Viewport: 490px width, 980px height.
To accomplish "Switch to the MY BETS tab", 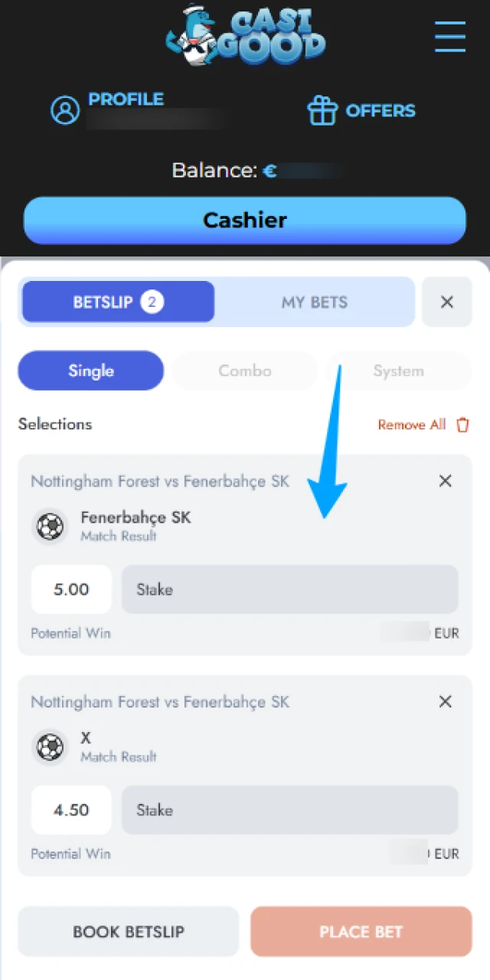I will click(x=314, y=302).
